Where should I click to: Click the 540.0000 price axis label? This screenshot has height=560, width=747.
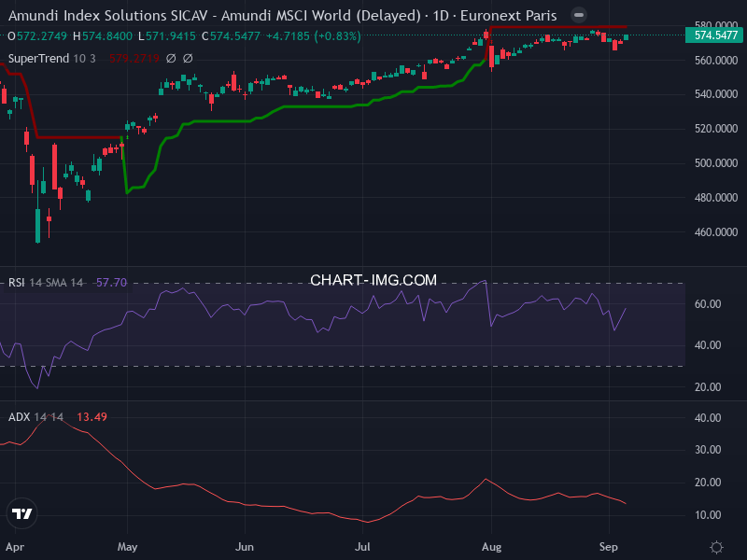tap(716, 94)
